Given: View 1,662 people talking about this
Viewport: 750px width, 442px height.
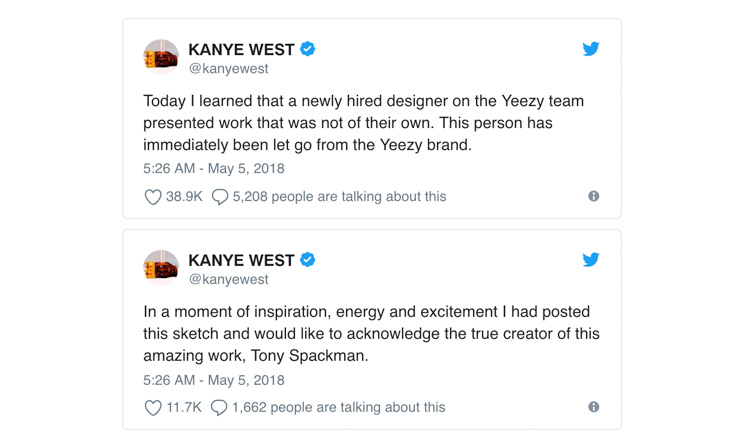Looking at the screenshot, I should (339, 408).
